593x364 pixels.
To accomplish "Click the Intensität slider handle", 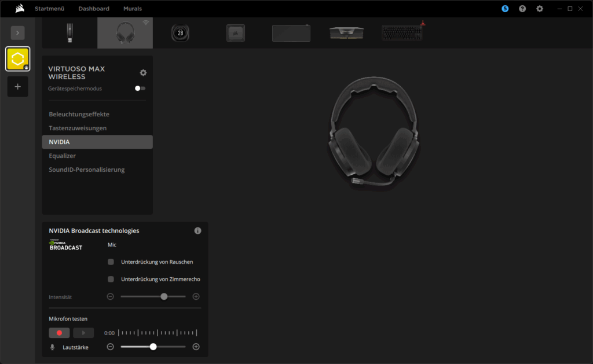I will [164, 296].
